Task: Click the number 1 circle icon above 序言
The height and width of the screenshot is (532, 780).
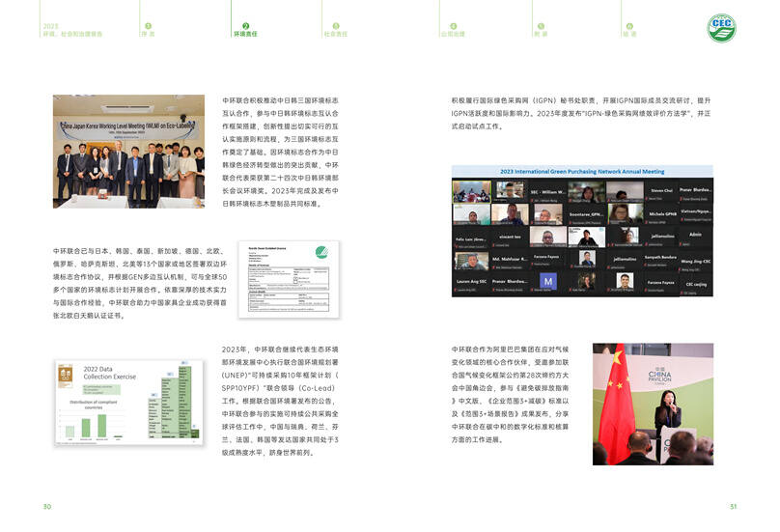Action: click(x=147, y=26)
